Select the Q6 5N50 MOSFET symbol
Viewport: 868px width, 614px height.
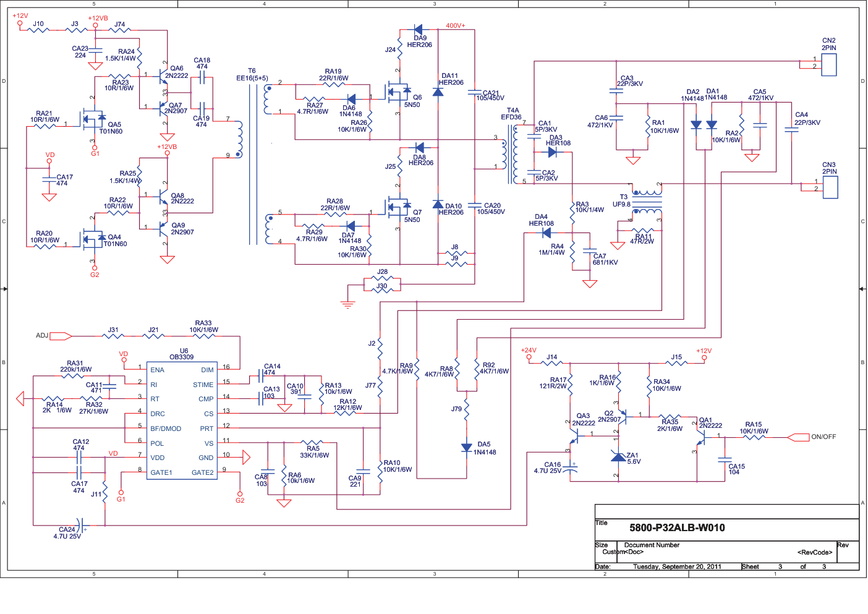tap(399, 93)
